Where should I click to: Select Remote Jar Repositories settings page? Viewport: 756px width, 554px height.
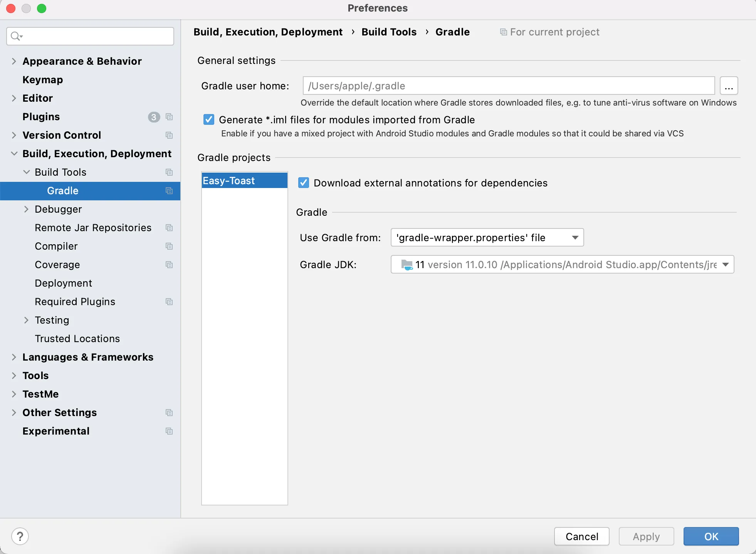pyautogui.click(x=93, y=228)
